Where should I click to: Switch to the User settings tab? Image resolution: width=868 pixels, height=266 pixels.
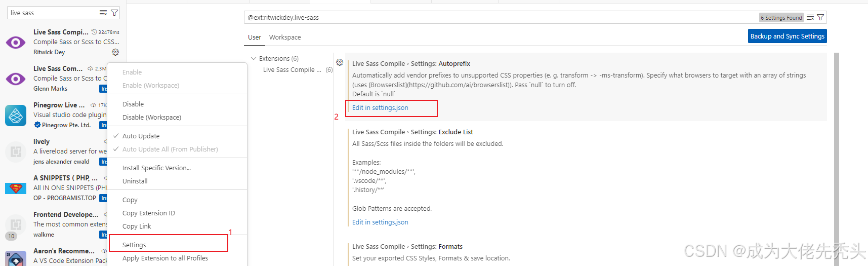[255, 37]
